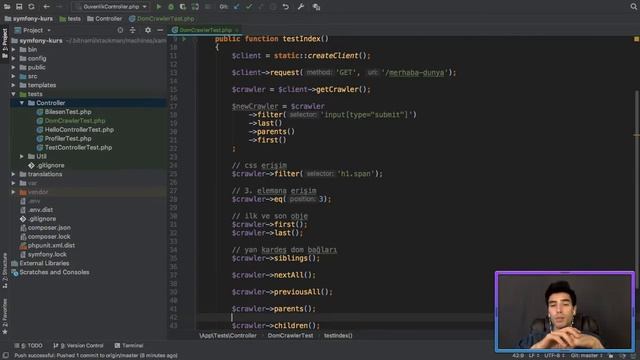Collapse the tests folder
Image resolution: width=640 pixels, height=360 pixels.
click(14, 94)
